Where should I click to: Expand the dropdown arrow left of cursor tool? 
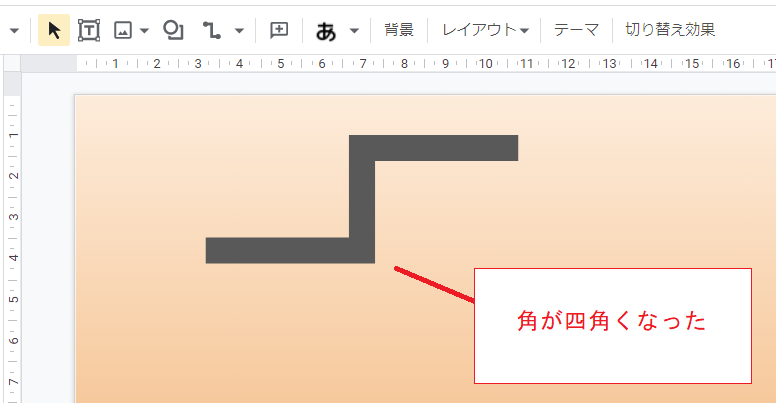[x=14, y=31]
